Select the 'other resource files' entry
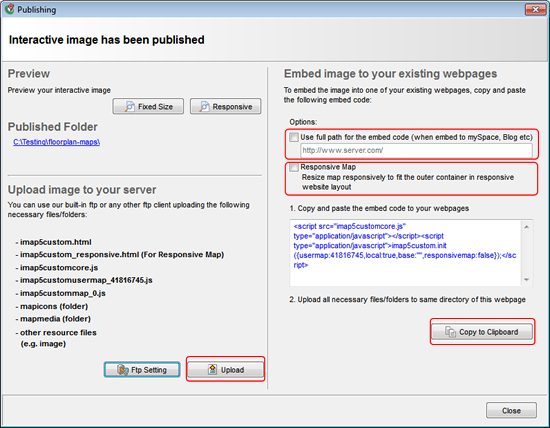The width and height of the screenshot is (550, 428). point(58,333)
